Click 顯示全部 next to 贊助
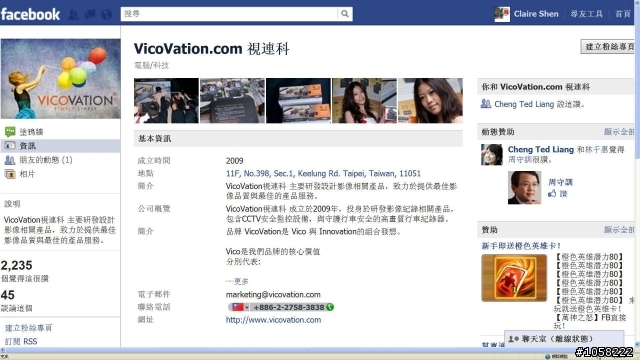Viewport: 640px width, 360px height. (619, 230)
